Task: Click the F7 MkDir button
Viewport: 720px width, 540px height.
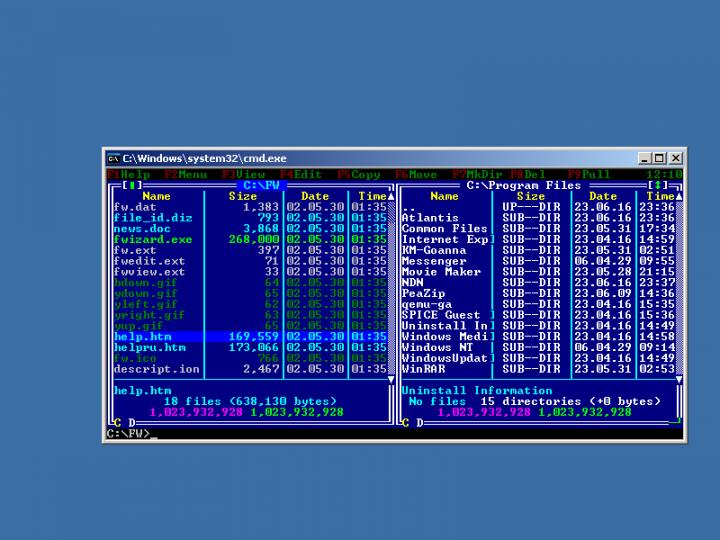Action: click(476, 174)
